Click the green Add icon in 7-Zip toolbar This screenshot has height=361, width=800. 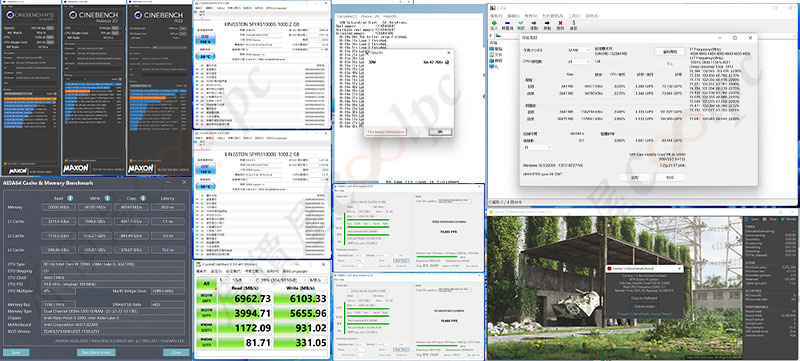pos(493,22)
